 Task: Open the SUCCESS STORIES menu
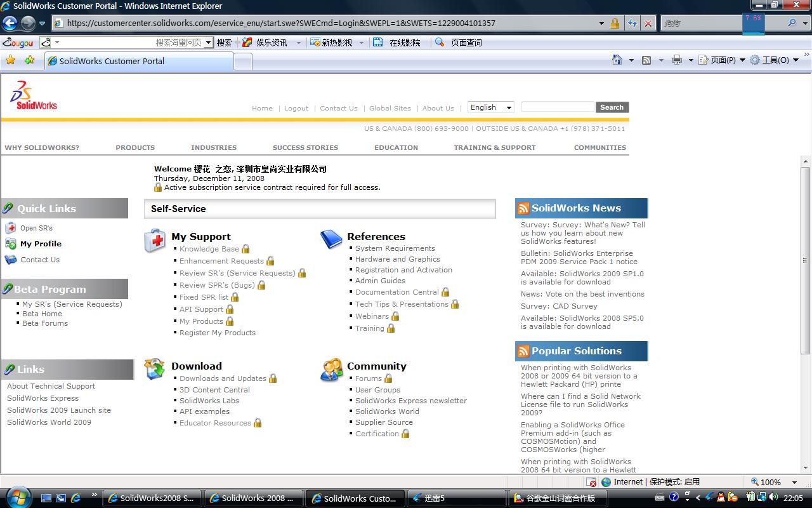(x=305, y=147)
